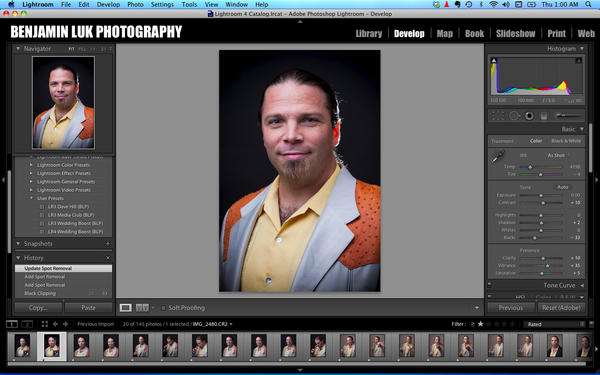Screen dimensions: 600x375
Task: Click the Exposure slider handle
Action: [541, 195]
